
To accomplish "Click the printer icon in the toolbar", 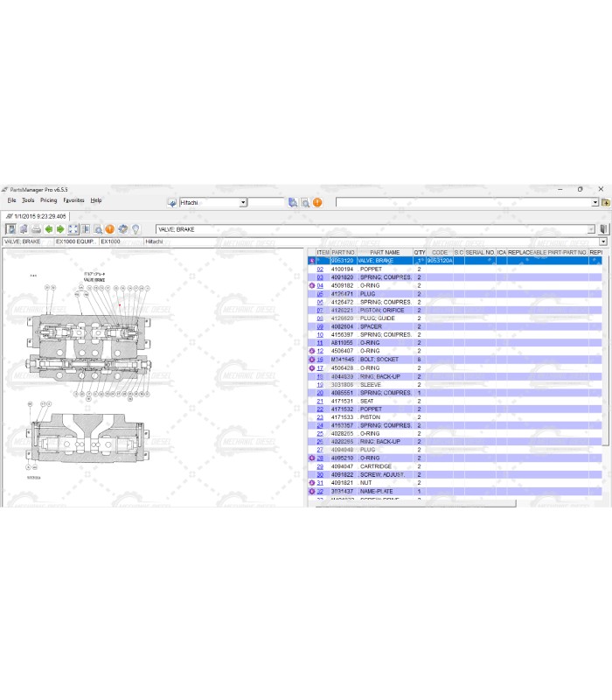I will pyautogui.click(x=36, y=229).
